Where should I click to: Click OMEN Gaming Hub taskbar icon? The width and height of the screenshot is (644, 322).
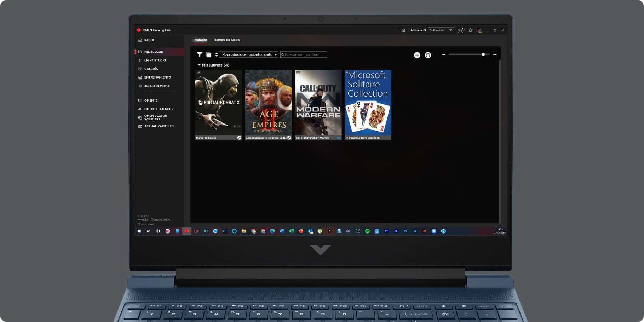click(x=187, y=231)
